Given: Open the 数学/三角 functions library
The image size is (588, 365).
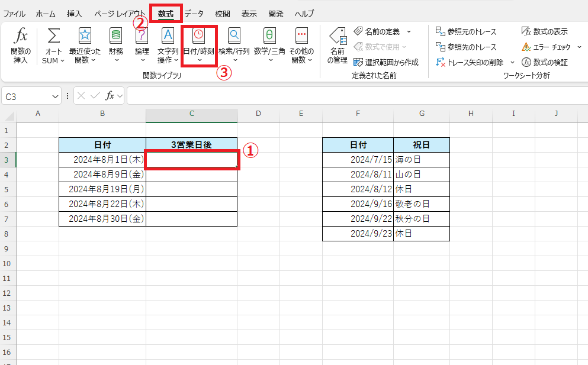Looking at the screenshot, I should 269,46.
